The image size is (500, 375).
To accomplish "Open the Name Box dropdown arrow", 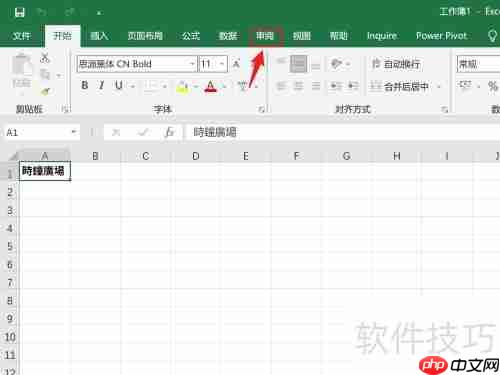I will [x=74, y=132].
